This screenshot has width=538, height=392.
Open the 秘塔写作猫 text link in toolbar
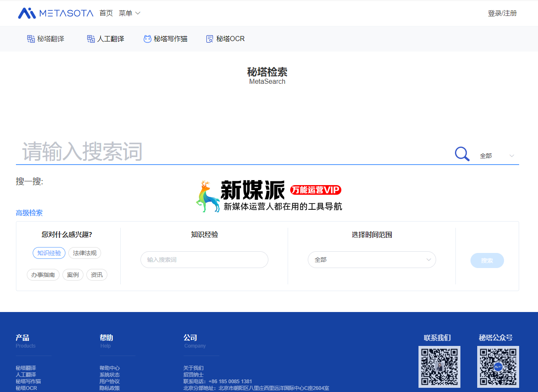coord(171,39)
